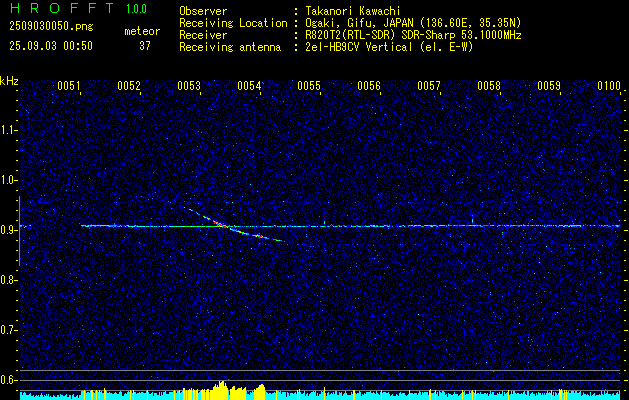Viewport: 629px width, 400px height.
Task: Click the observer name Takanori Kawachi
Action: pyautogui.click(x=353, y=11)
